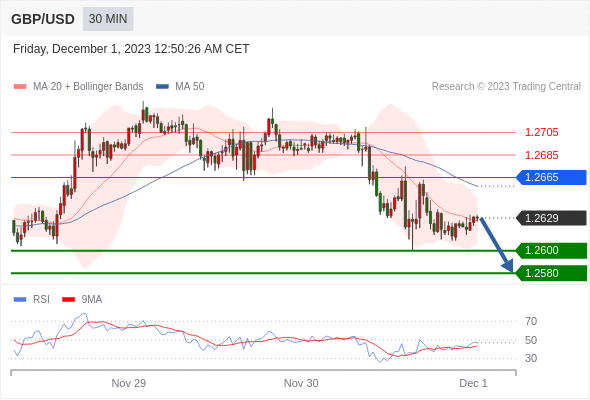Viewport: 590px width, 400px height.
Task: Click the RSI 70 level label
Action: (x=531, y=321)
